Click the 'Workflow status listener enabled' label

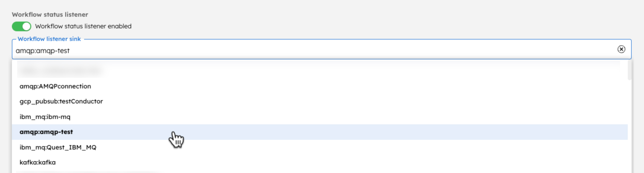(x=83, y=26)
